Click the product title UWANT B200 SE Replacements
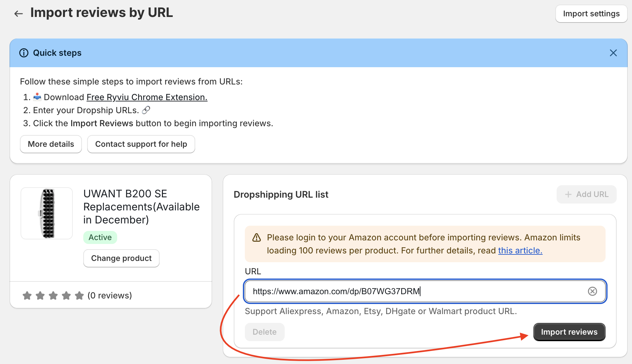632x364 pixels. point(142,207)
